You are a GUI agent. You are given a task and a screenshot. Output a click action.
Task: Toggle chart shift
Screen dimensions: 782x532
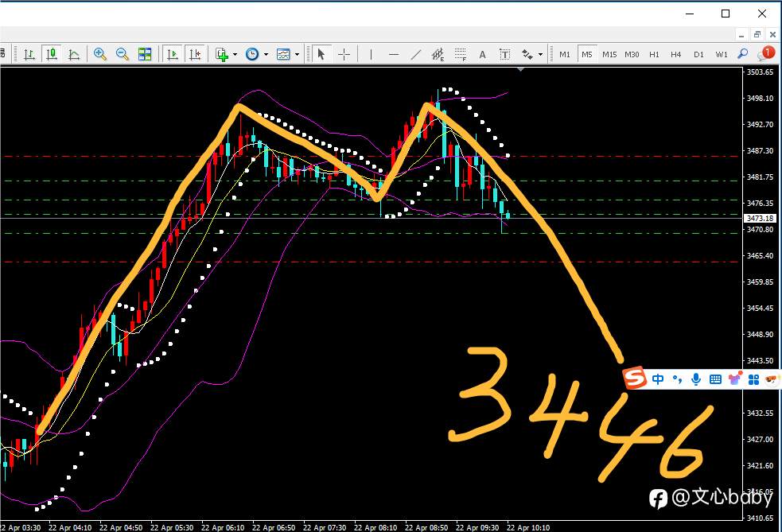click(194, 54)
